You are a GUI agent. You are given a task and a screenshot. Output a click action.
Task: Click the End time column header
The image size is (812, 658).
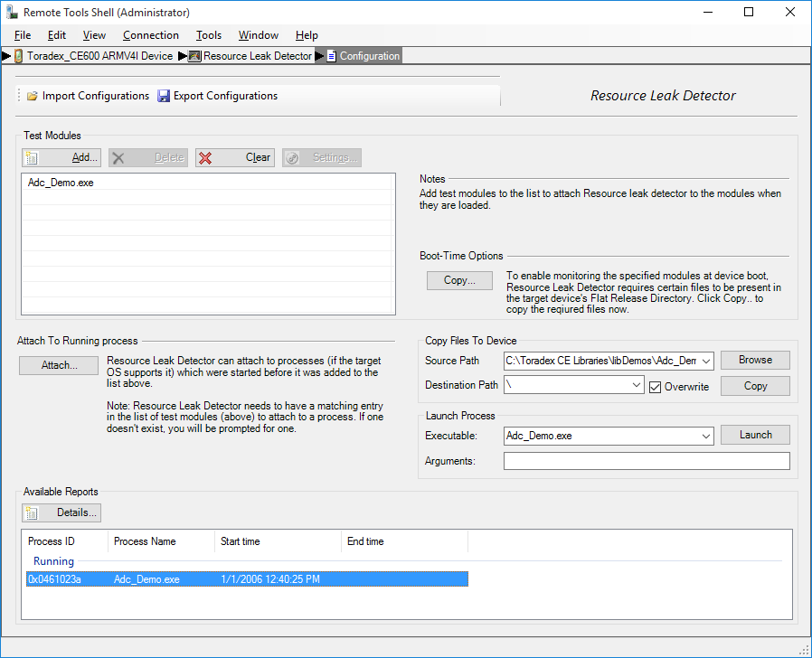404,541
